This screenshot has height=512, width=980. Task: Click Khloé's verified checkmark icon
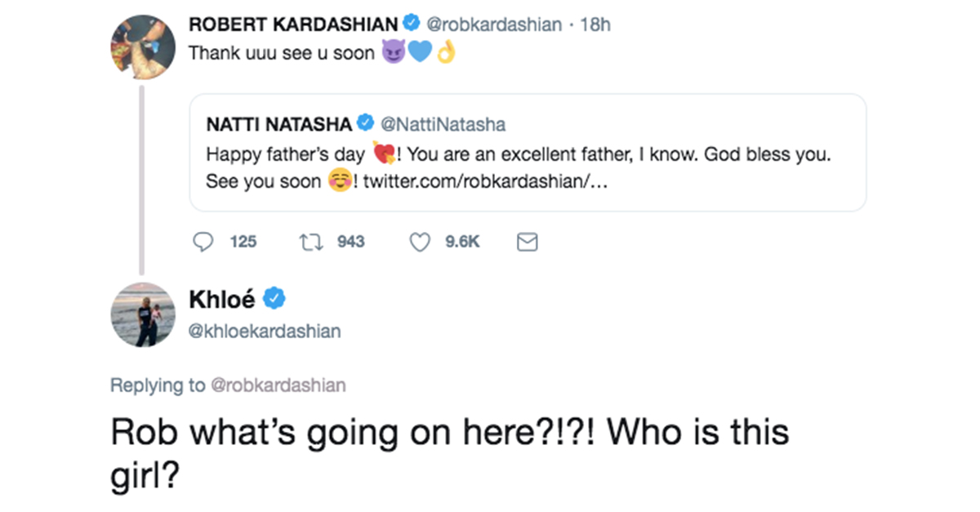coord(276,299)
